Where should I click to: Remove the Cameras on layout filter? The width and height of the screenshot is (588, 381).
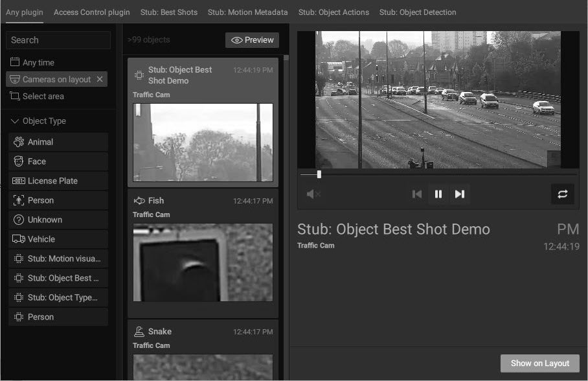[100, 78]
